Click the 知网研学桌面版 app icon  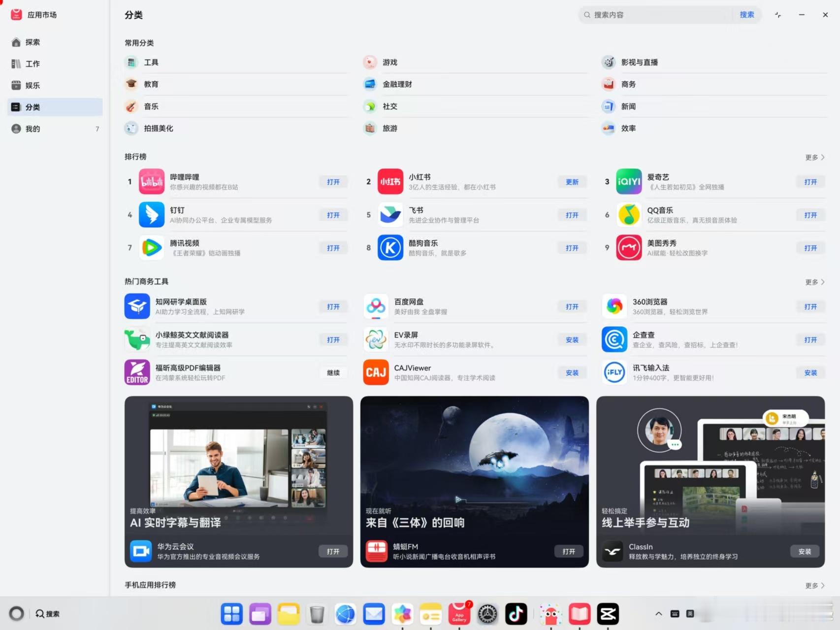click(x=137, y=306)
